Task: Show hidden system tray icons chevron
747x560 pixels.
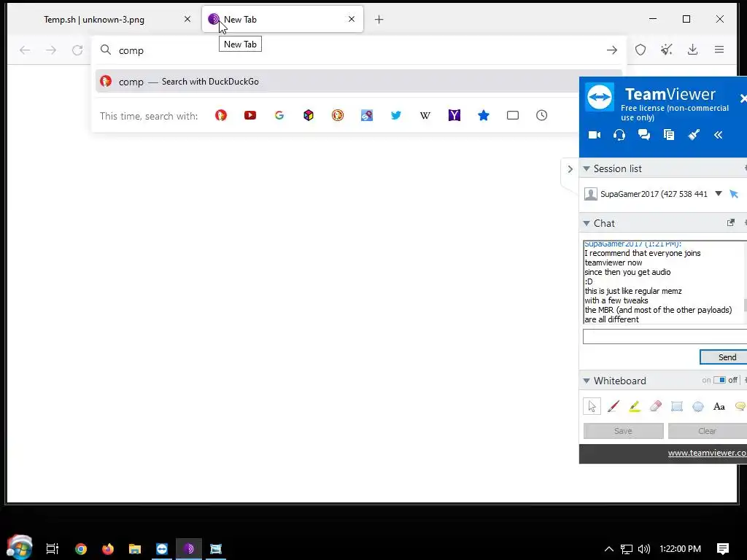Action: [x=609, y=548]
